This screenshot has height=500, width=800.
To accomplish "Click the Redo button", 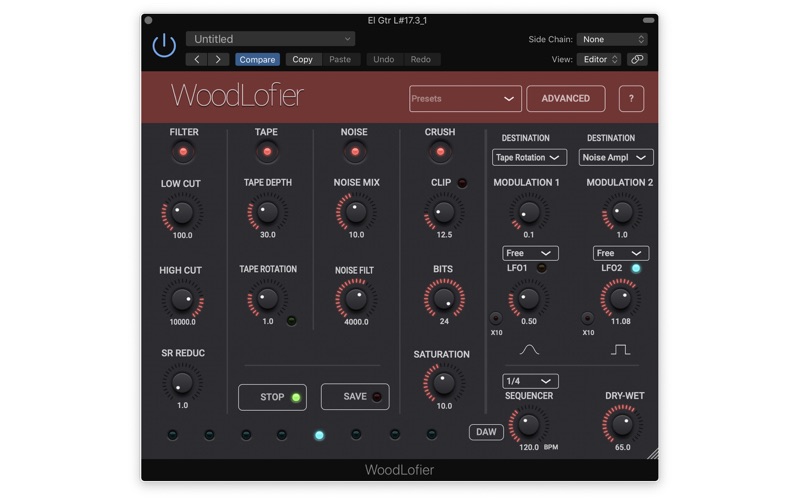I will [x=420, y=59].
